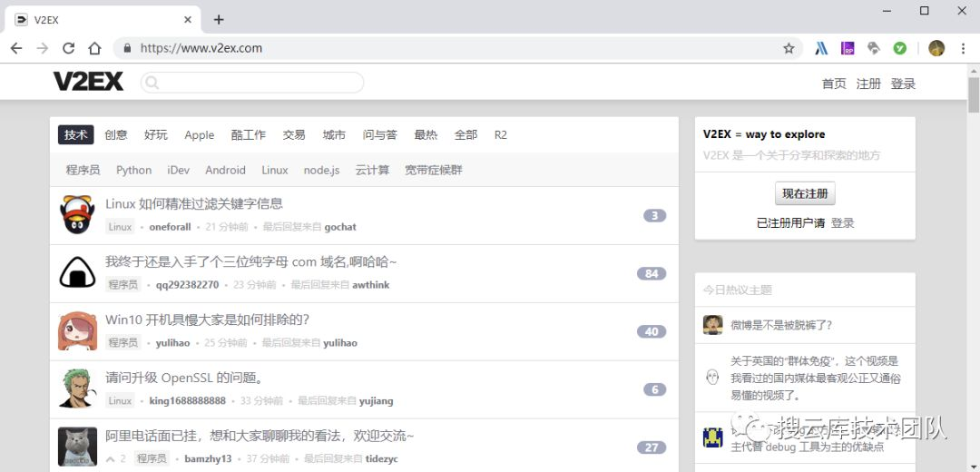Open topic Linux 如何精准过滤关键字信息
This screenshot has height=472, width=980.
[x=194, y=203]
